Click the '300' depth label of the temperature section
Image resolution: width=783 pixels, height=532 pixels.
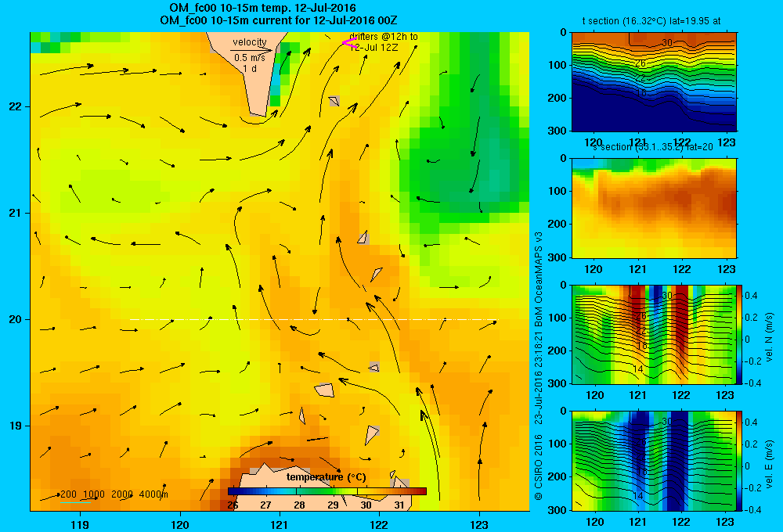coord(557,131)
